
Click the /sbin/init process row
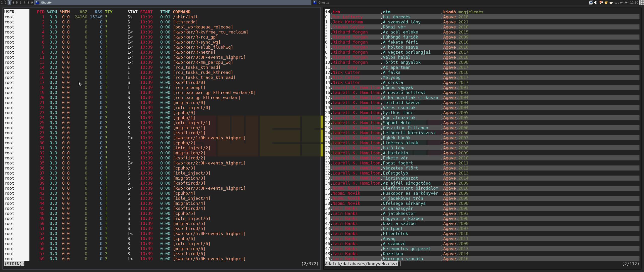point(185,17)
